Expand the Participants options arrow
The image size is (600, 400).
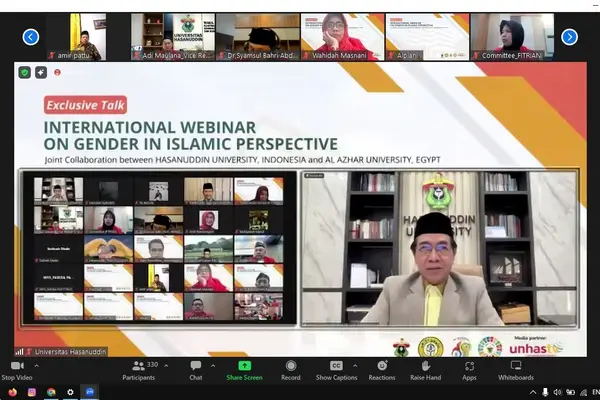166,366
